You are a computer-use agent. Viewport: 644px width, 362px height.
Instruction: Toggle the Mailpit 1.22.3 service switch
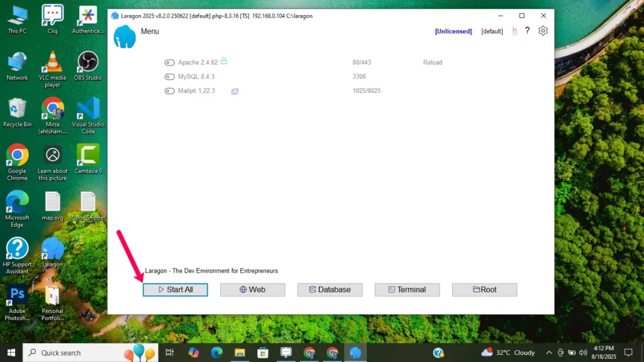169,91
